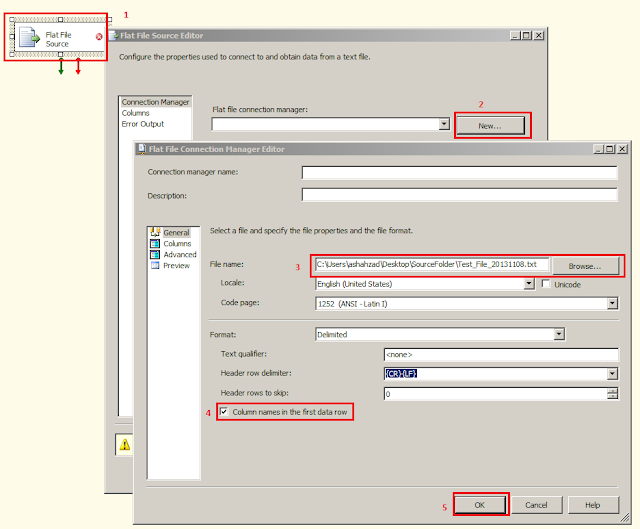
Task: Toggle the Unicode checkbox
Action: 546,284
